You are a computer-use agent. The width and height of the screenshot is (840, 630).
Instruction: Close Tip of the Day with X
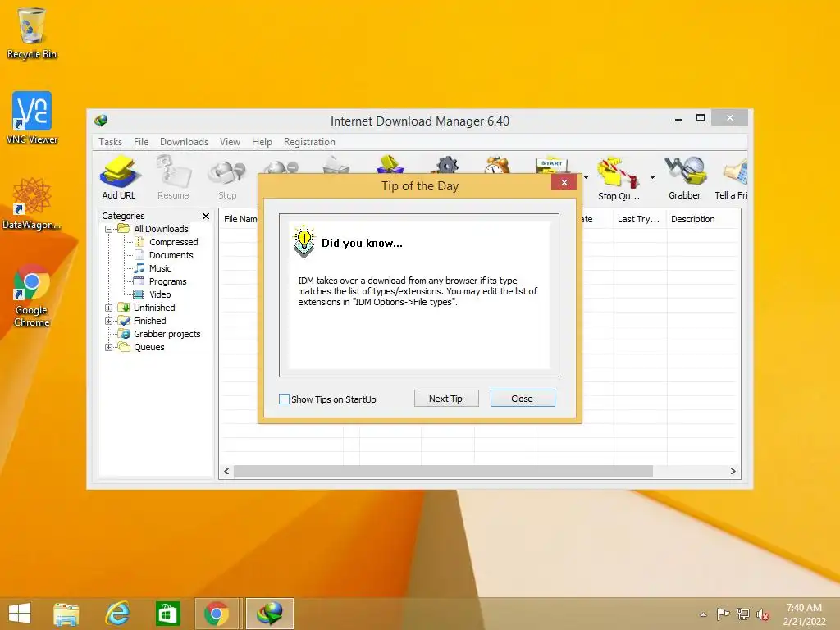coord(564,183)
